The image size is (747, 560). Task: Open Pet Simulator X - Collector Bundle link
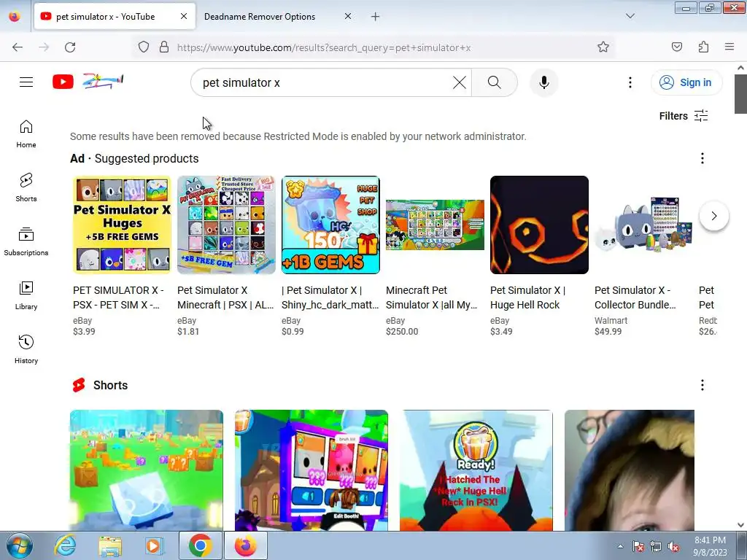coord(635,297)
